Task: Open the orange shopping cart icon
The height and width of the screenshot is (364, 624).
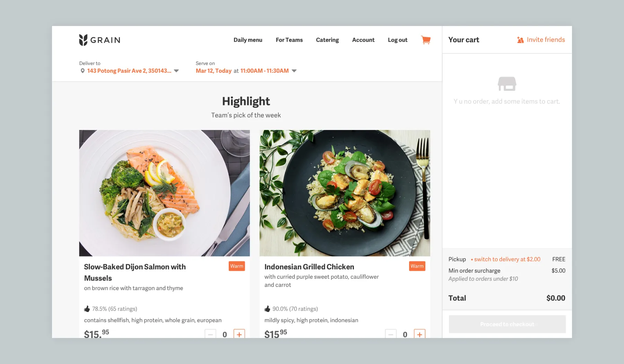Action: point(426,40)
